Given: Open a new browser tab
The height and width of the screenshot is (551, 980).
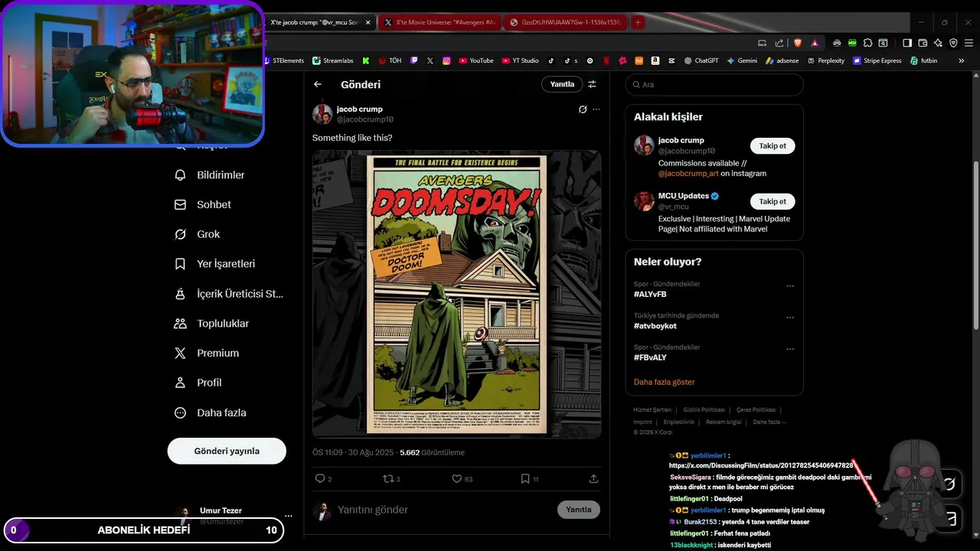Looking at the screenshot, I should coord(637,22).
